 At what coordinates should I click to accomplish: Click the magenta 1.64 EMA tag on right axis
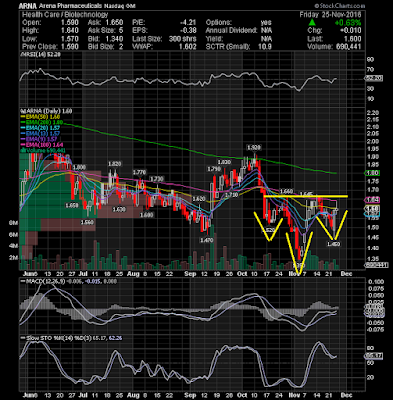click(372, 200)
